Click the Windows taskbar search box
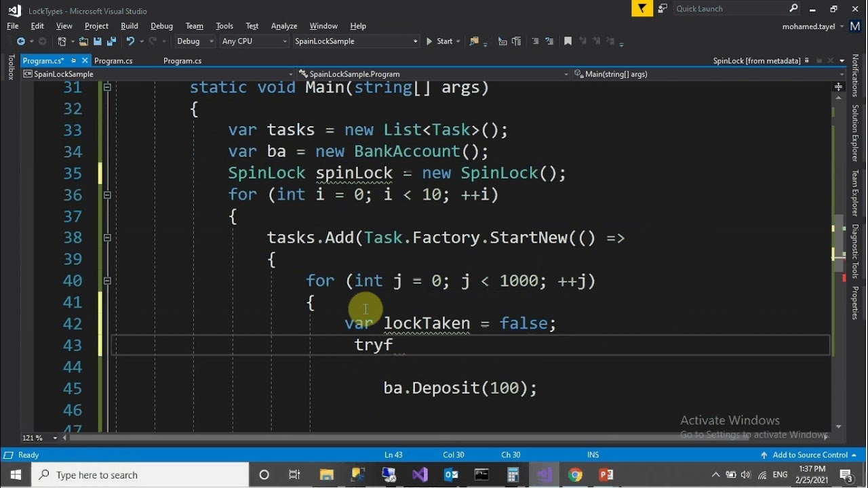Image resolution: width=868 pixels, height=488 pixels. point(140,474)
